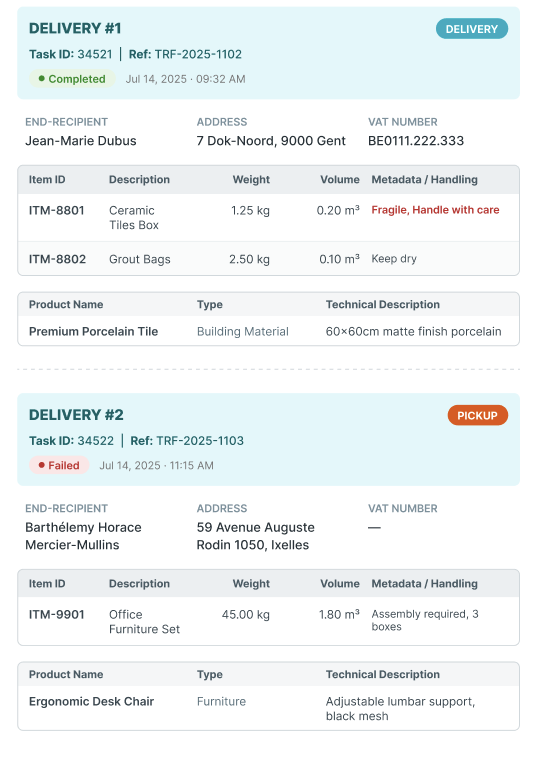Screen dimensions: 542x760
Task: Click the DELIVERY type badge
Action: coord(472,29)
